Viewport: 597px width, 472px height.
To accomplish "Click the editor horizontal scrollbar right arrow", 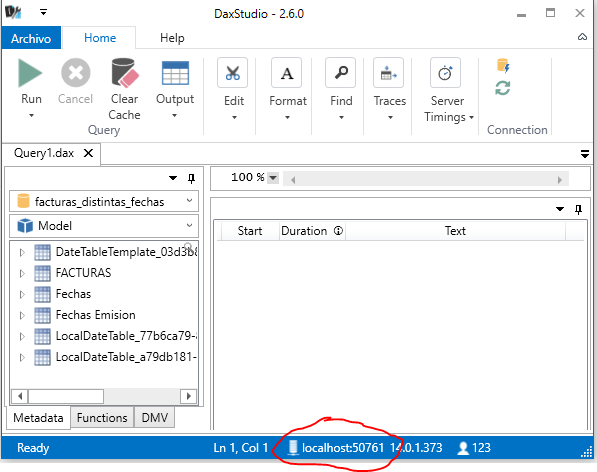I will point(559,180).
